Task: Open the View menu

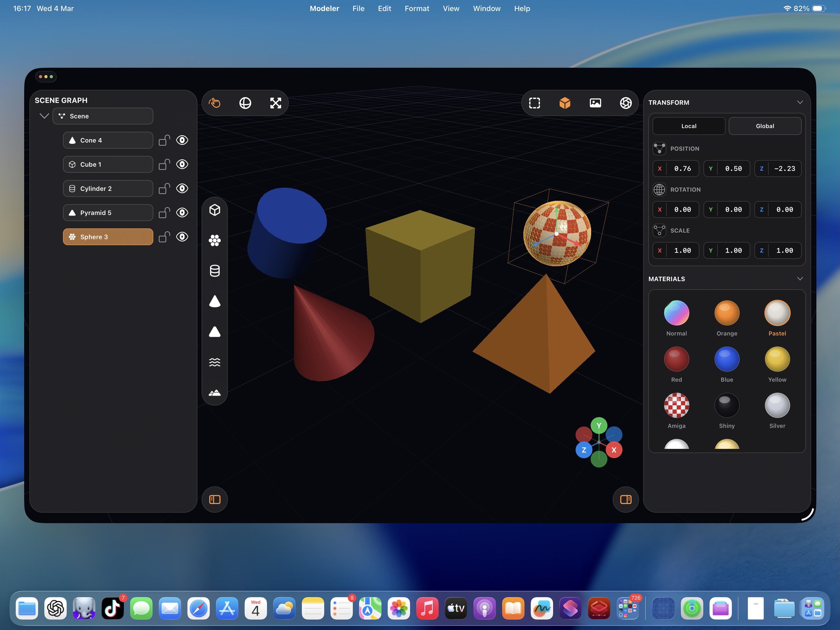Action: point(451,8)
